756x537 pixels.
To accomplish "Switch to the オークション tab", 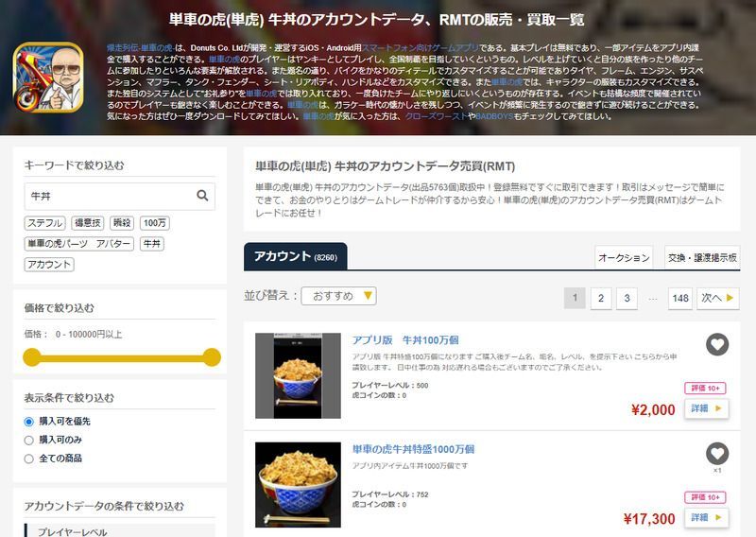I will pyautogui.click(x=624, y=258).
